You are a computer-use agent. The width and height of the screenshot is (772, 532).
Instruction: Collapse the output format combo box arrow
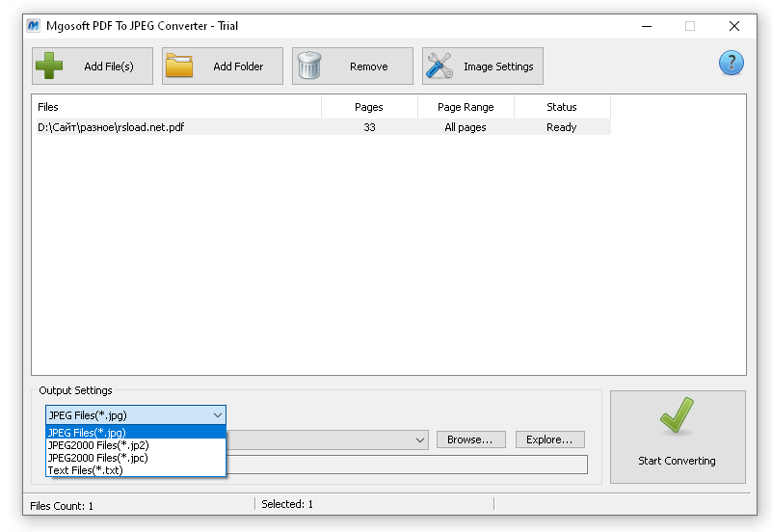point(218,415)
